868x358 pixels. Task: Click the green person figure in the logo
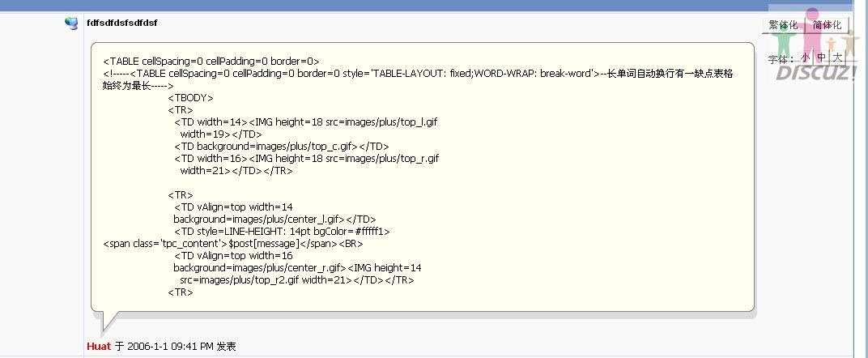(784, 41)
